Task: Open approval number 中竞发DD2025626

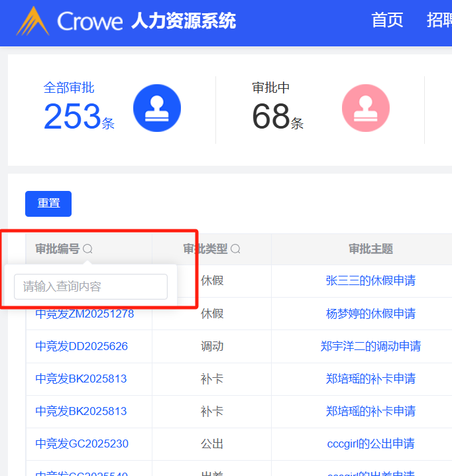Action: pos(82,346)
